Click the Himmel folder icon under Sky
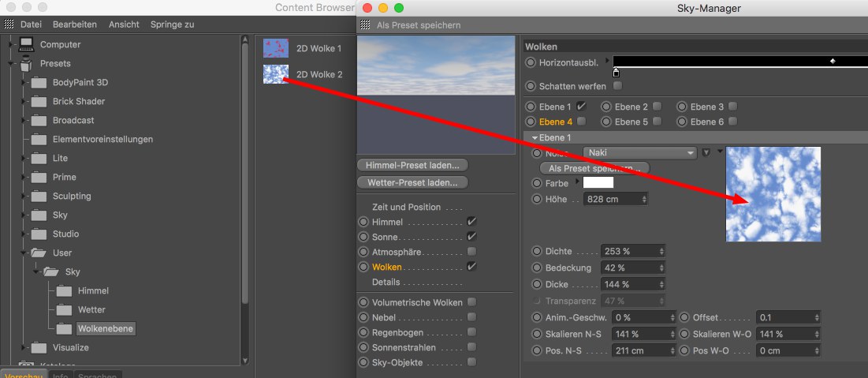Image resolution: width=868 pixels, height=378 pixels. pyautogui.click(x=65, y=290)
